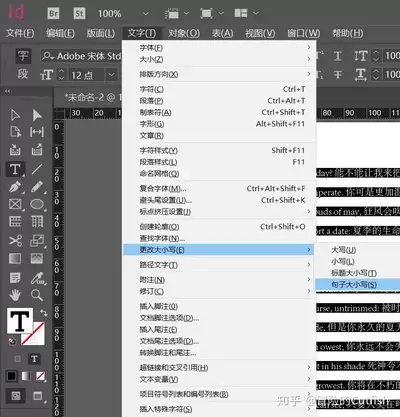Select the Hand tool
400x417 pixels.
tap(15, 295)
